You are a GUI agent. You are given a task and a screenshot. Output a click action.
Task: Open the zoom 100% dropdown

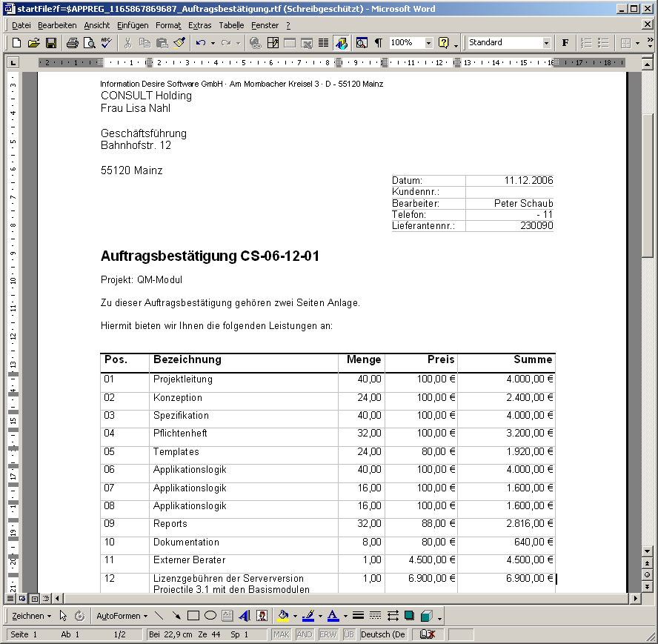click(x=428, y=43)
